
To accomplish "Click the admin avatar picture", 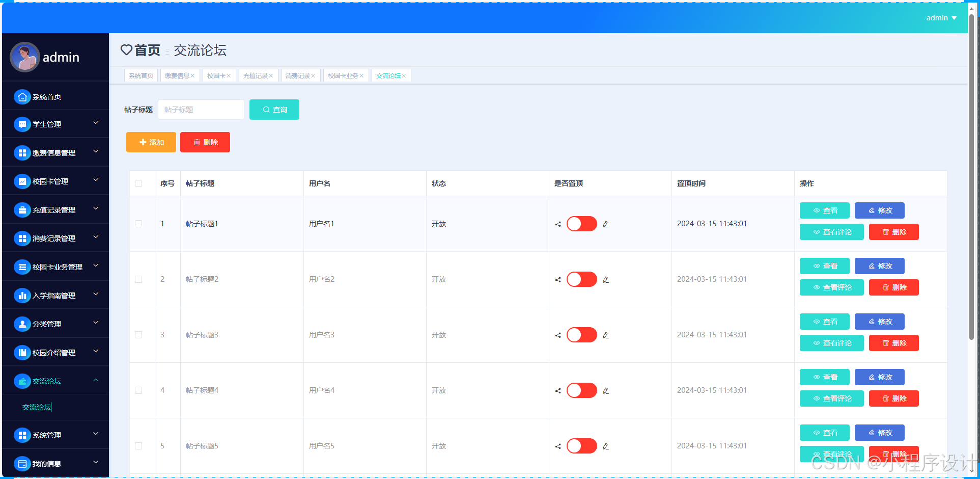I will point(25,57).
